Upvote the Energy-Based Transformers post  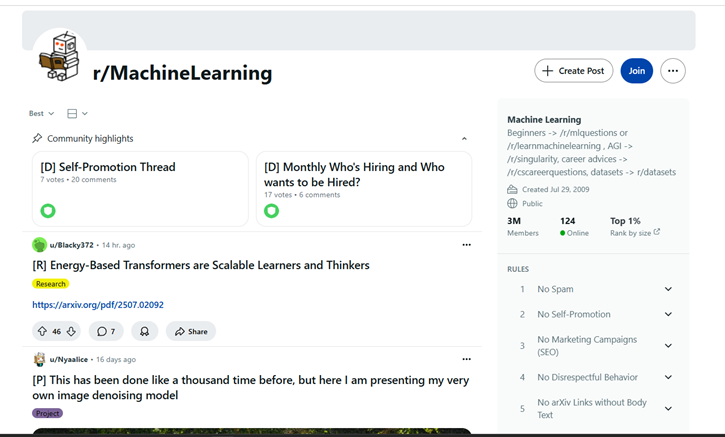point(42,331)
